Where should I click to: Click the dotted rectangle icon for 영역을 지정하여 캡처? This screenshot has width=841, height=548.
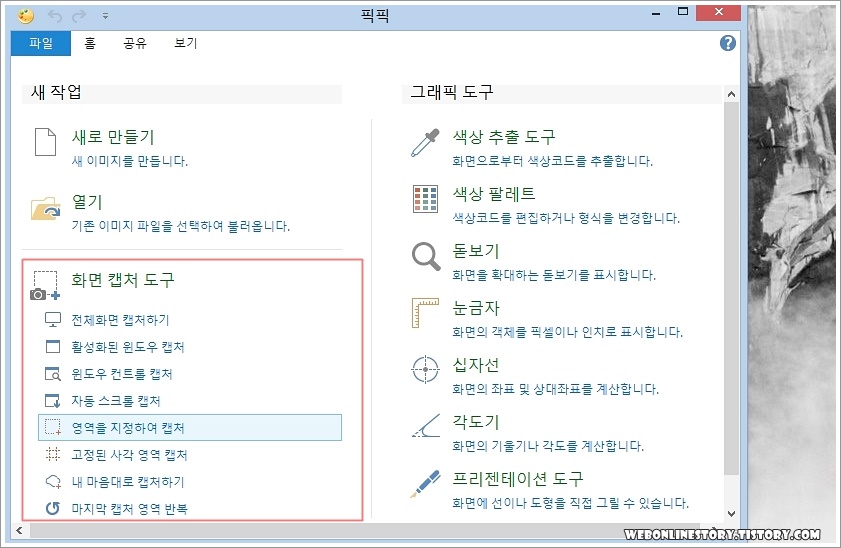pos(53,427)
